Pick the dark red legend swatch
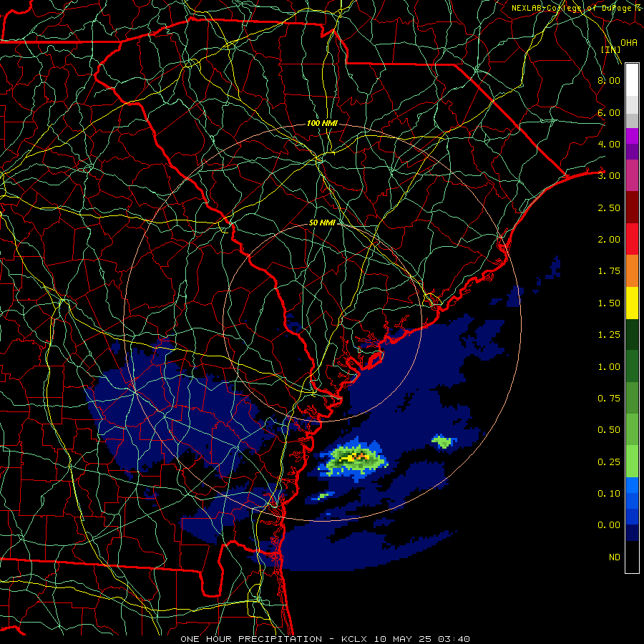The height and width of the screenshot is (644, 644). (x=632, y=208)
